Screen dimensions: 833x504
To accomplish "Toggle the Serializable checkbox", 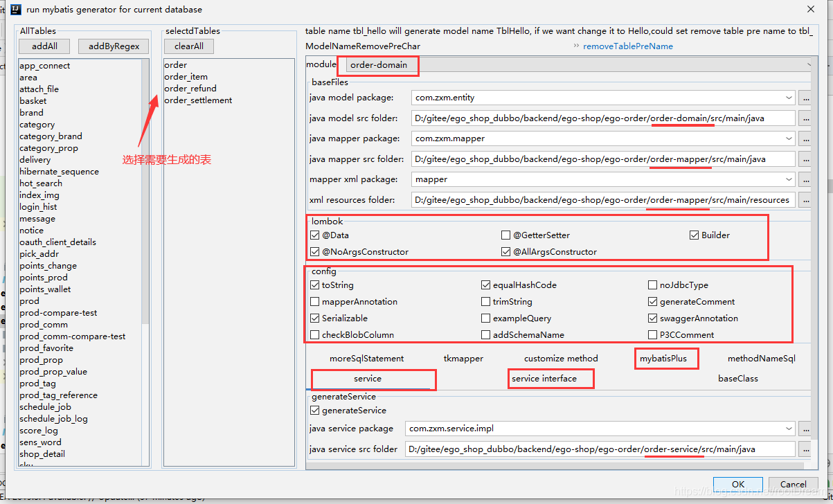I will click(x=315, y=318).
